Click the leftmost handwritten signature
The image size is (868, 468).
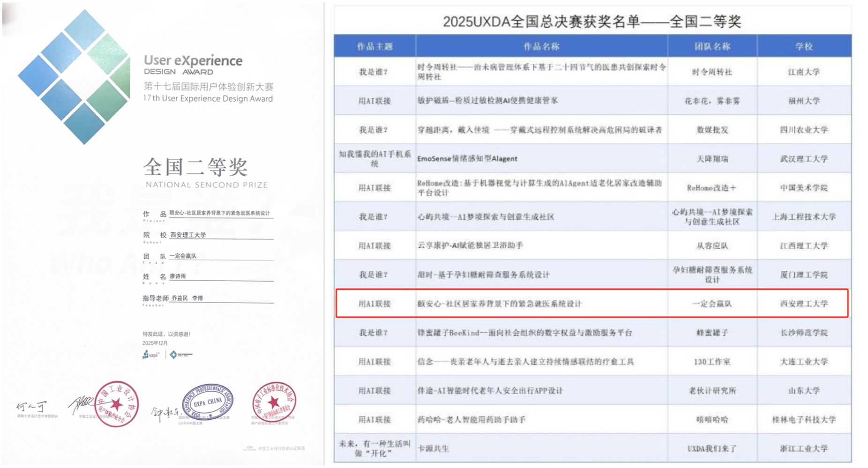tap(32, 408)
